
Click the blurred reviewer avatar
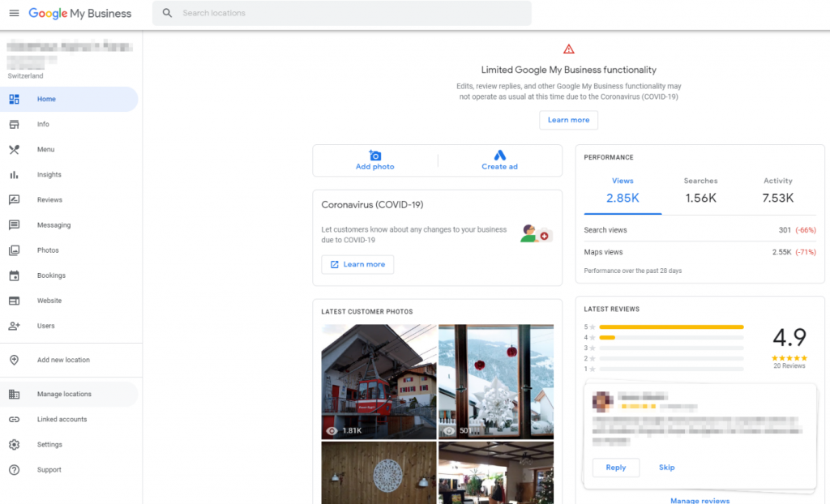pos(603,402)
